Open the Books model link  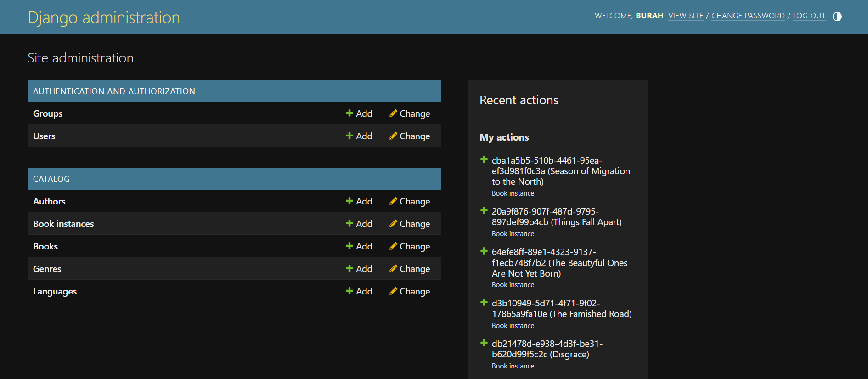tap(45, 246)
